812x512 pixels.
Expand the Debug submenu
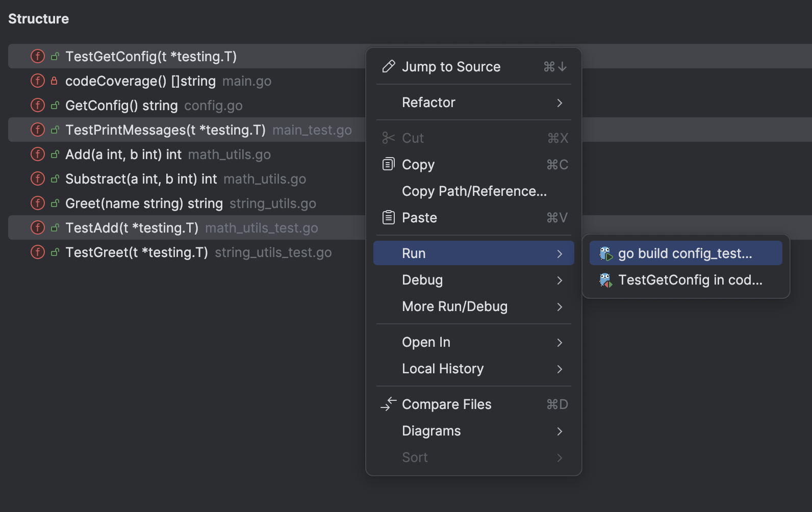473,280
